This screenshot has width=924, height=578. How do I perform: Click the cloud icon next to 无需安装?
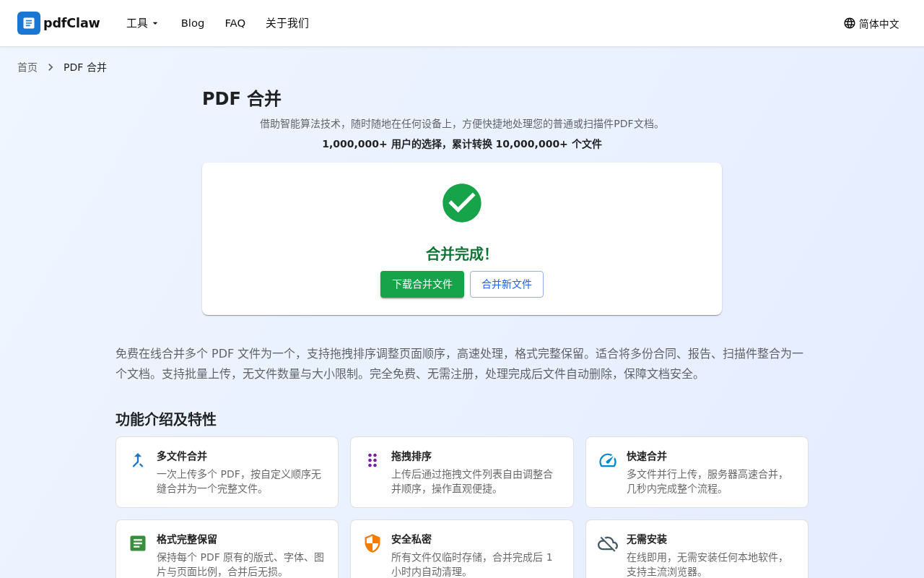608,542
